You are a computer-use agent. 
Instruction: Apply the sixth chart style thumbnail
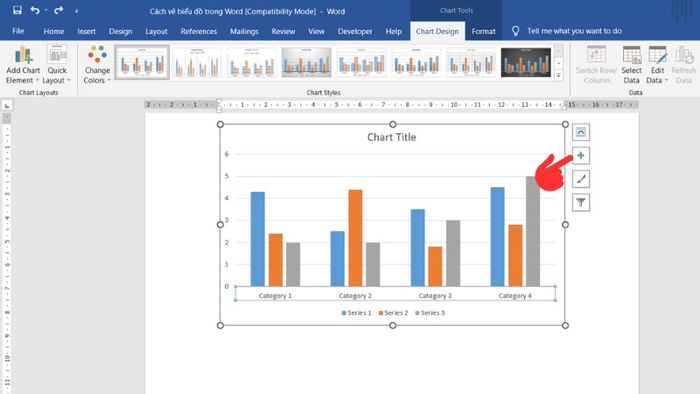coord(417,62)
